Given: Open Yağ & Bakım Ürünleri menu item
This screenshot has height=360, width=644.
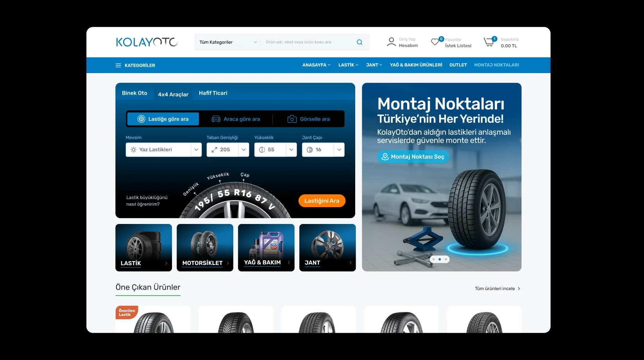Looking at the screenshot, I should 416,65.
